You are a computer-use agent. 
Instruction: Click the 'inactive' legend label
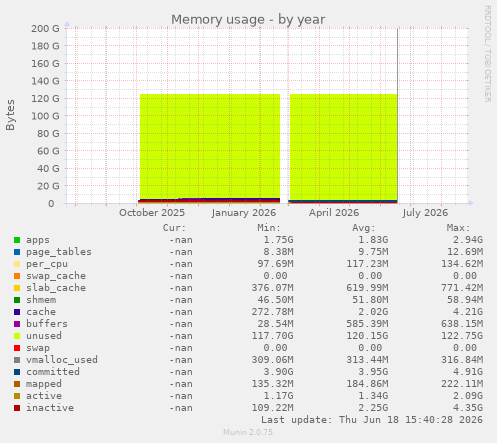[x=50, y=408]
